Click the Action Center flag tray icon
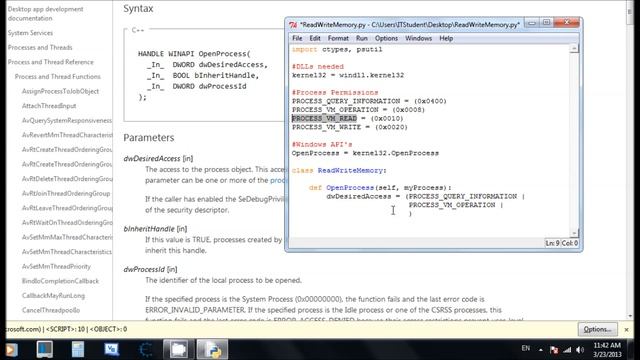Image resolution: width=640 pixels, height=360 pixels. click(x=554, y=350)
